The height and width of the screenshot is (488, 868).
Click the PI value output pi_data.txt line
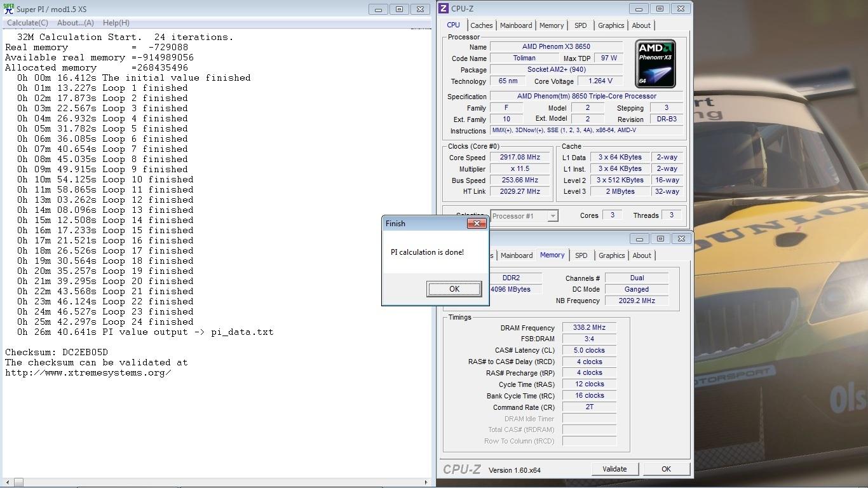146,332
